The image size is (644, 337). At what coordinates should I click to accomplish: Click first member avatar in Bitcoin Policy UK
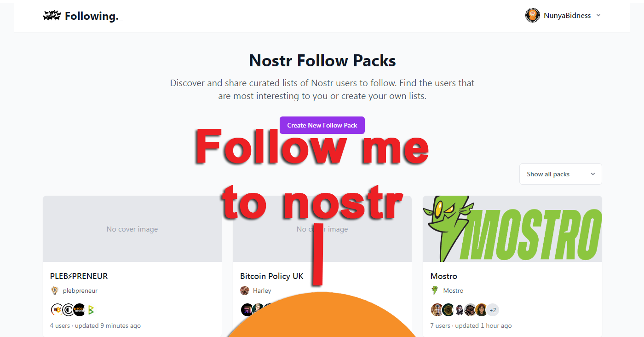click(247, 310)
